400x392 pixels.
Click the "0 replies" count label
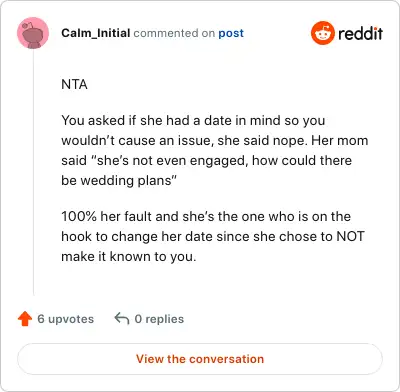[159, 319]
